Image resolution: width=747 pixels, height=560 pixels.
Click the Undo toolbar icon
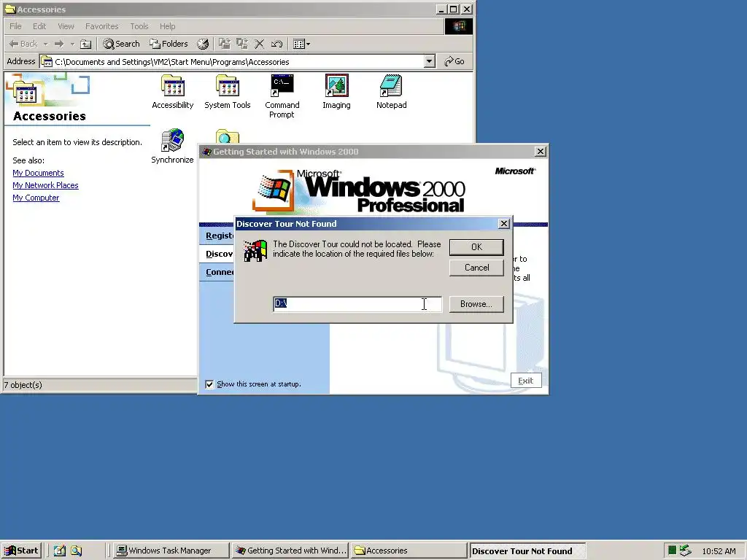pyautogui.click(x=276, y=44)
